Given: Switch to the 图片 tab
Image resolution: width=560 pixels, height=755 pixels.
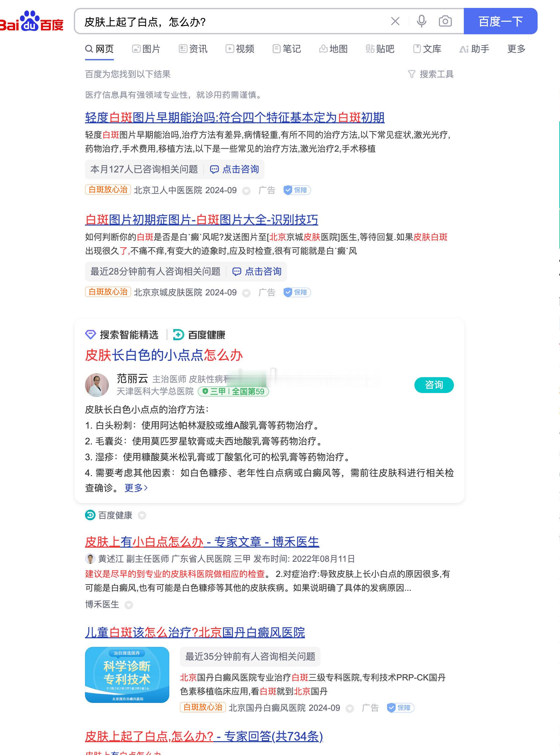Looking at the screenshot, I should point(146,49).
